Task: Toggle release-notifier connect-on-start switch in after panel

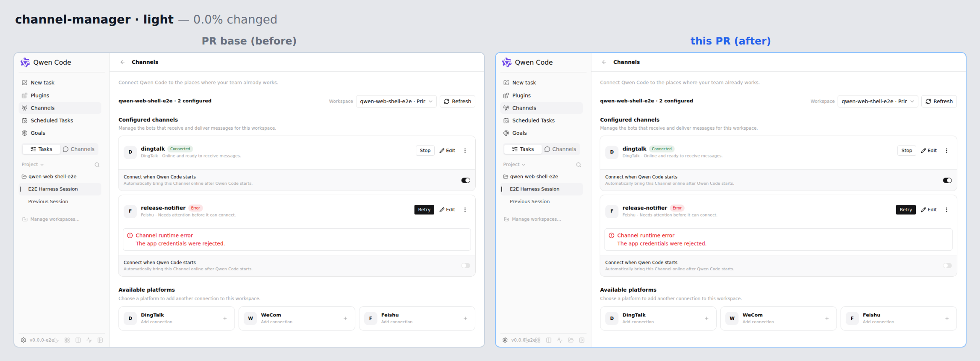Action: (x=947, y=266)
